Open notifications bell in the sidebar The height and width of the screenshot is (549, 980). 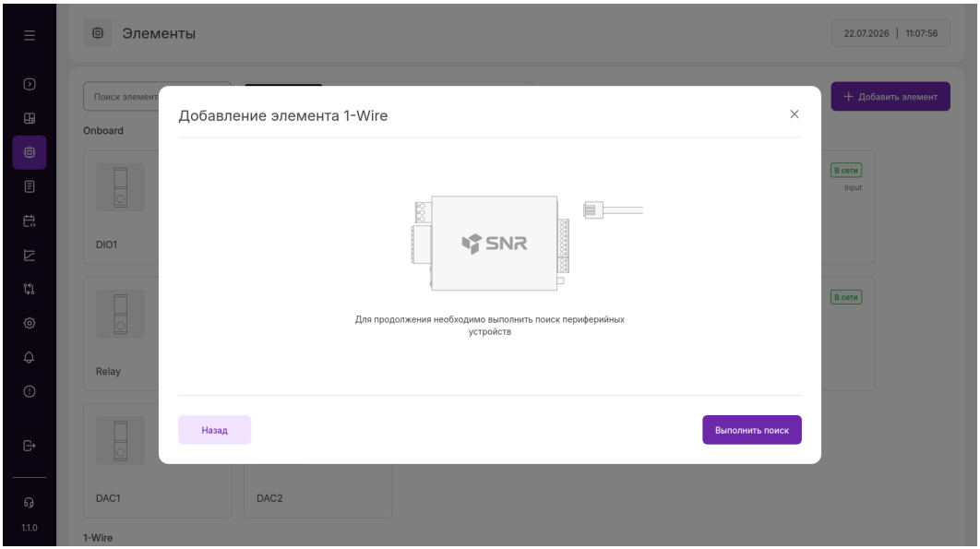click(x=30, y=357)
